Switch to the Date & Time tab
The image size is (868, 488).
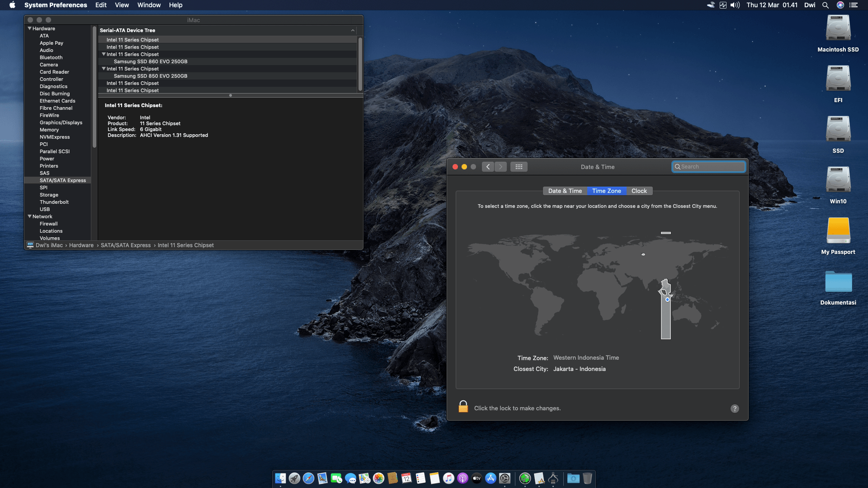click(x=565, y=191)
